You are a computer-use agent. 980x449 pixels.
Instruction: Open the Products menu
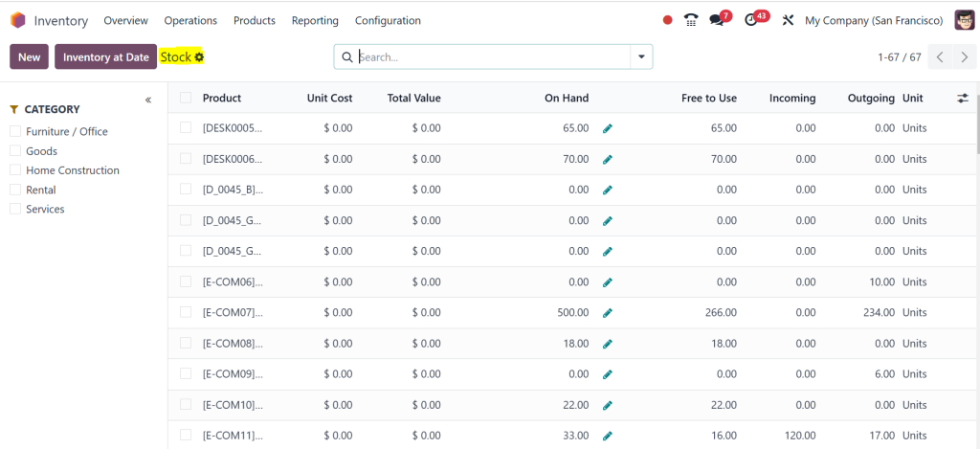[255, 21]
